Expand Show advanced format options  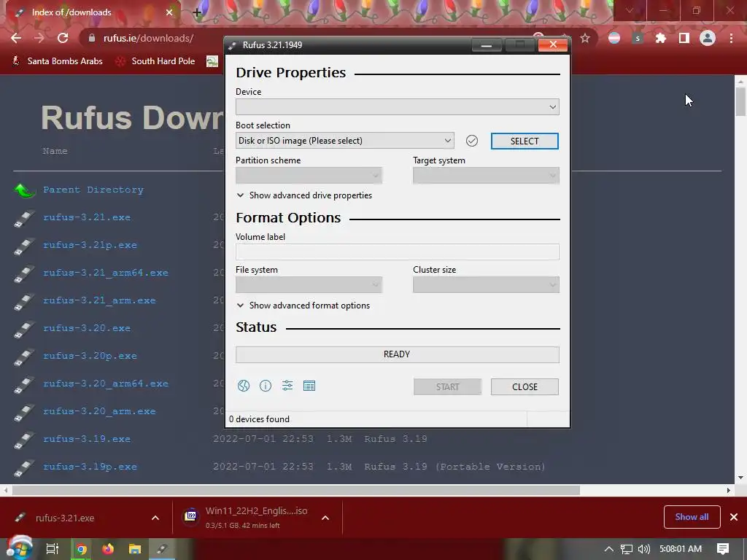tap(303, 306)
